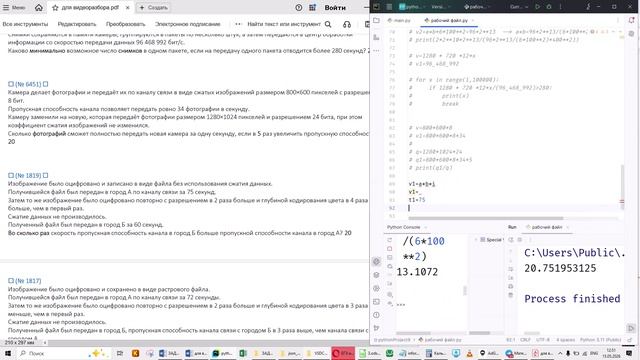Click Python Console horizontal scrollbar
Image resolution: width=640 pixels, height=360 pixels.
[x=413, y=333]
